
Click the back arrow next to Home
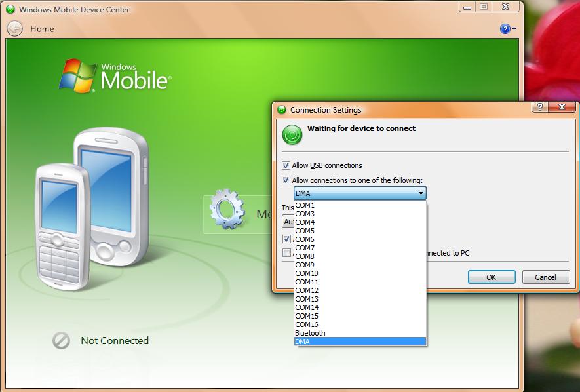pos(15,29)
